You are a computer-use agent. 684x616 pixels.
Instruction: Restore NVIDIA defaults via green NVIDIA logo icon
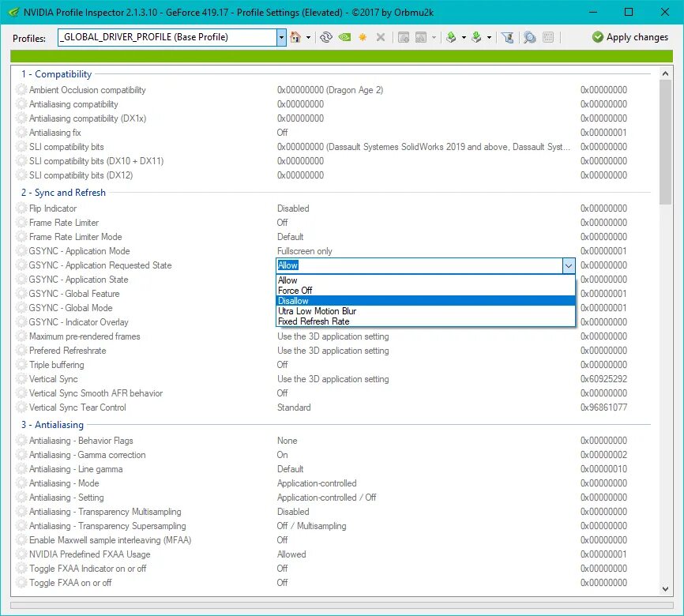point(344,37)
